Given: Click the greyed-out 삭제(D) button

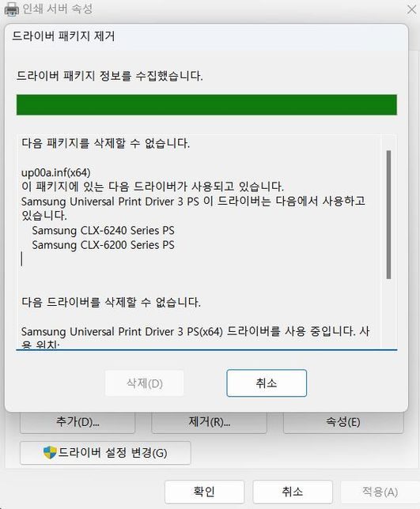Looking at the screenshot, I should click(144, 383).
